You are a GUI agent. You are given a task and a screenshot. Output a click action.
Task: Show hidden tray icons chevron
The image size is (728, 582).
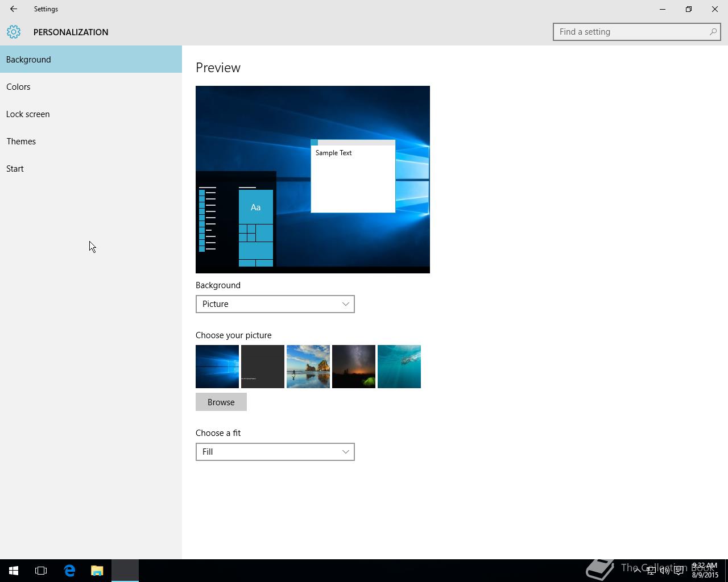[637, 571]
